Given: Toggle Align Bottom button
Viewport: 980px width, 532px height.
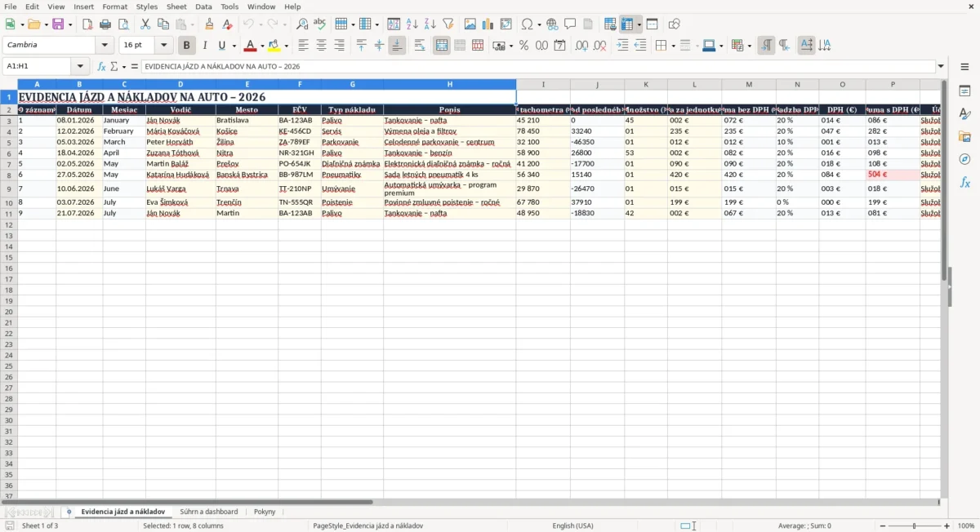Looking at the screenshot, I should [x=397, y=46].
